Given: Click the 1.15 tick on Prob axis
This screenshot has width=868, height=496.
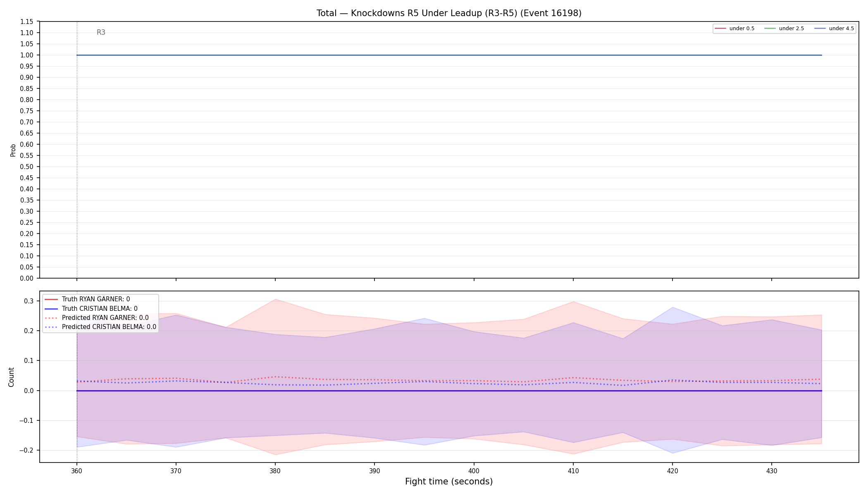Looking at the screenshot, I should coord(27,21).
